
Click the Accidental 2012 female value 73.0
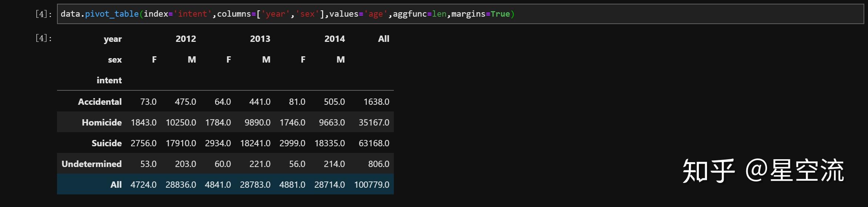click(148, 102)
